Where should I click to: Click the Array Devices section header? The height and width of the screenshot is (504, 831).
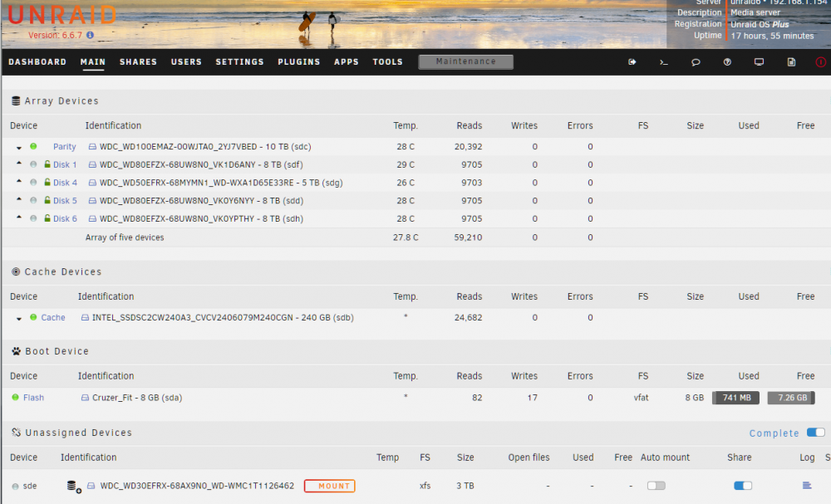point(61,100)
